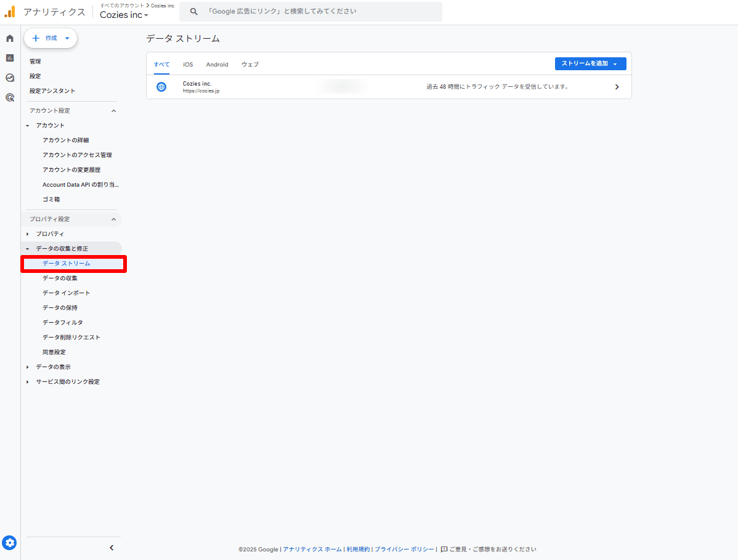
Task: Click the すべてのアカウント breadcrumb
Action: (x=122, y=5)
